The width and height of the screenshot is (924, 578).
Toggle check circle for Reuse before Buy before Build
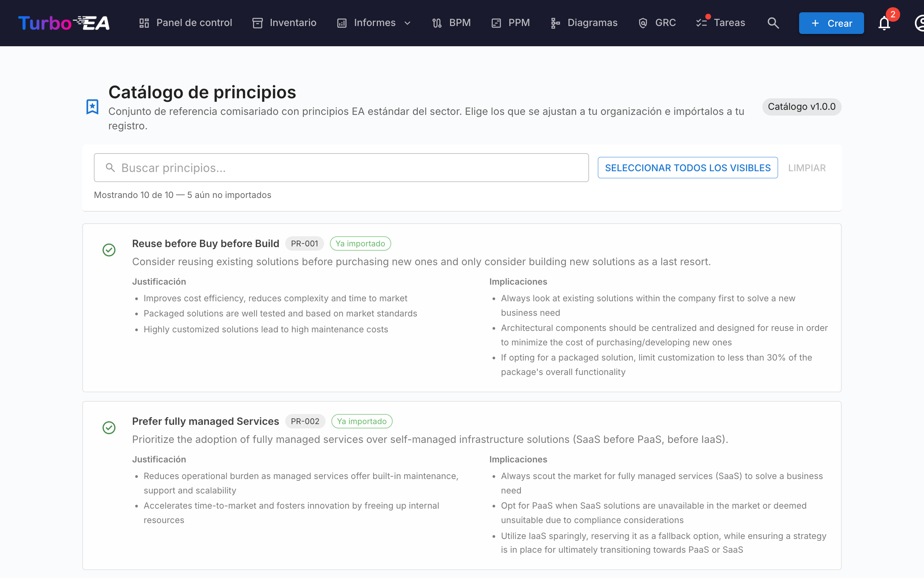coord(109,250)
